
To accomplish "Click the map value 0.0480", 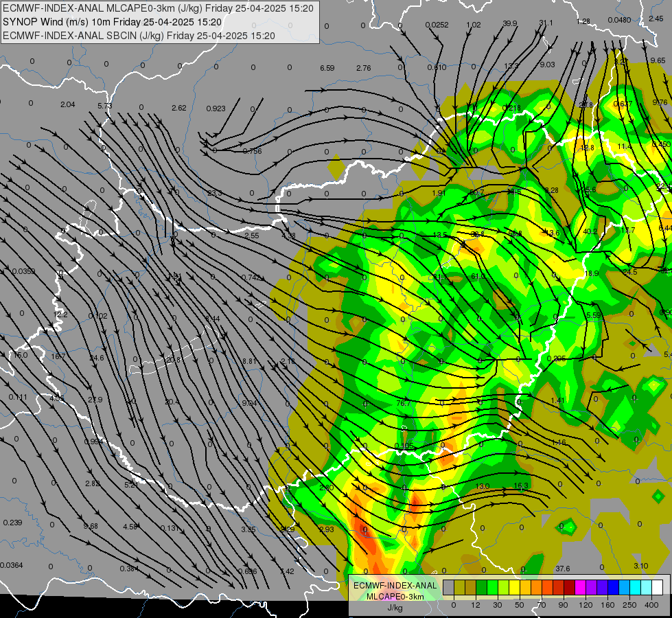I will click(619, 20).
